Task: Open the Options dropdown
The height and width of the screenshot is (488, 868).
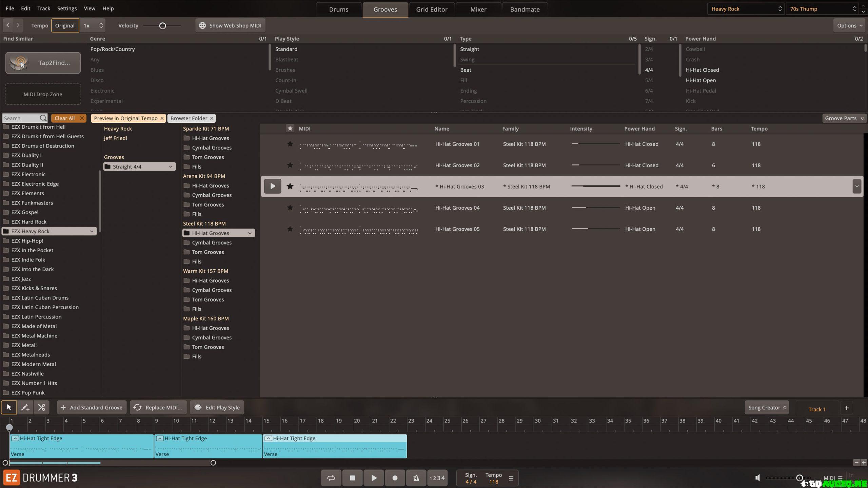Action: pyautogui.click(x=849, y=25)
